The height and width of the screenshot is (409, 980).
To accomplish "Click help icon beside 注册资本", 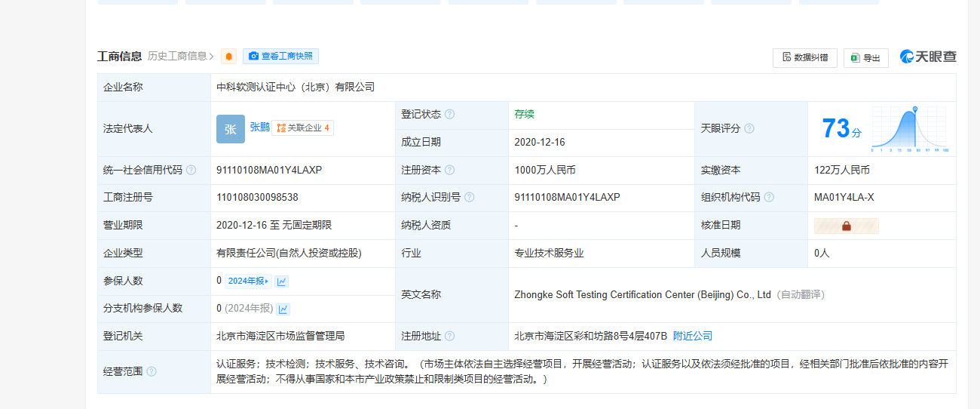I will click(449, 171).
